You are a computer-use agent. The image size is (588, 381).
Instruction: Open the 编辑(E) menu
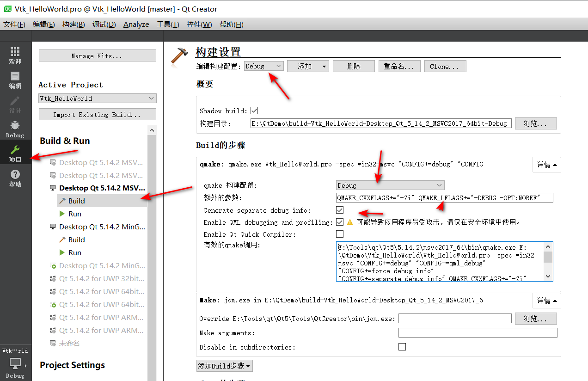pos(43,24)
